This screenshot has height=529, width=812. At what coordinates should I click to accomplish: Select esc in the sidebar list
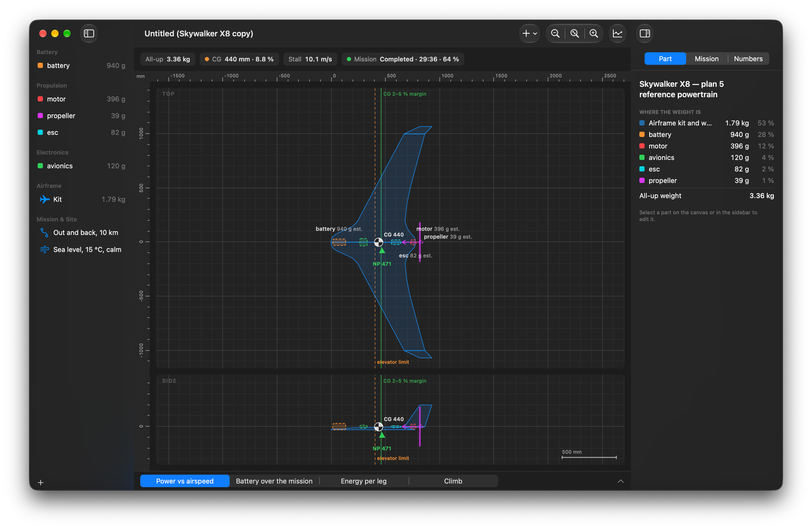(81, 132)
